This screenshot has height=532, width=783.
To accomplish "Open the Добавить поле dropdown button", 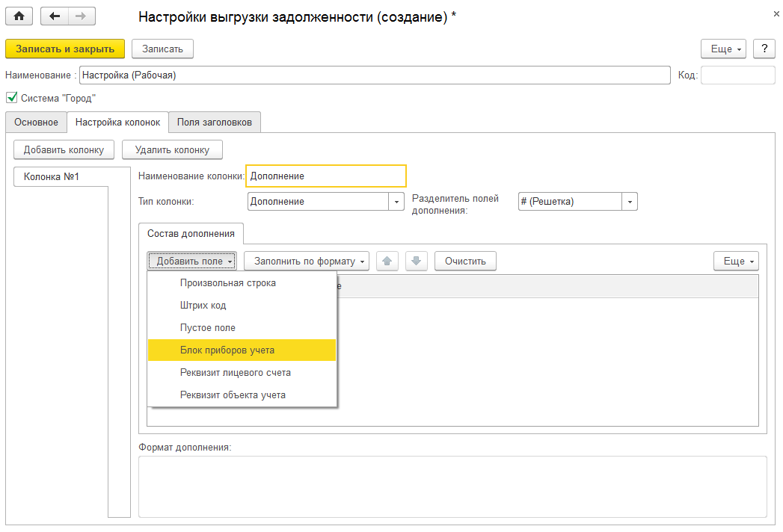I will point(191,261).
